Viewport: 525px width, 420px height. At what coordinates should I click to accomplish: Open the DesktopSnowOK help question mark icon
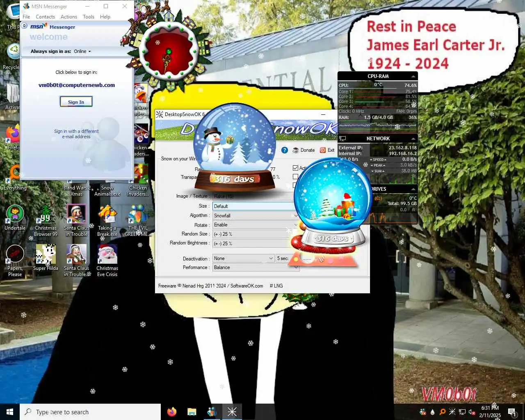pyautogui.click(x=285, y=150)
